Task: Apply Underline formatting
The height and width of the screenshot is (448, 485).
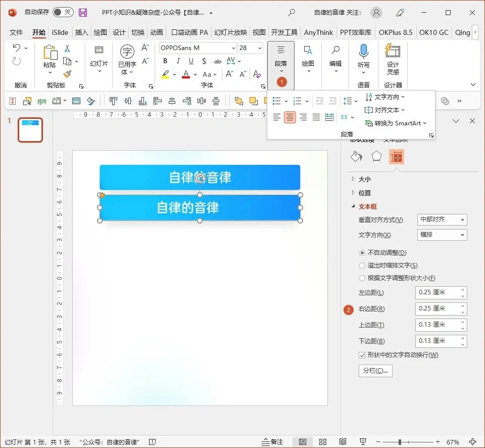Action: [191, 61]
